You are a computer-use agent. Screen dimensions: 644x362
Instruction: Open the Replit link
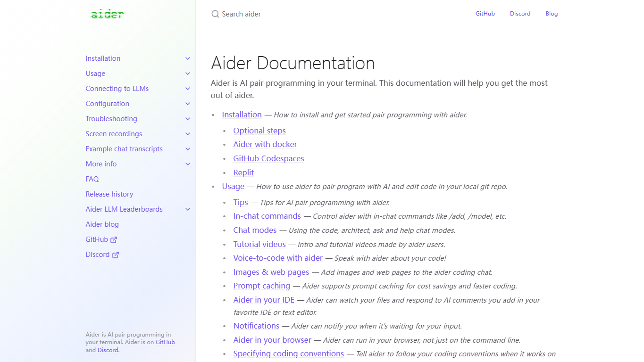click(243, 173)
